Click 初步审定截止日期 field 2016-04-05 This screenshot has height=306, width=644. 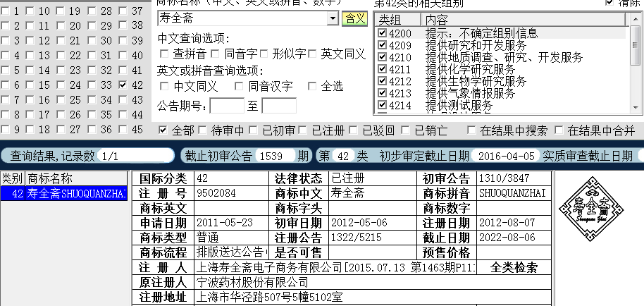point(507,156)
